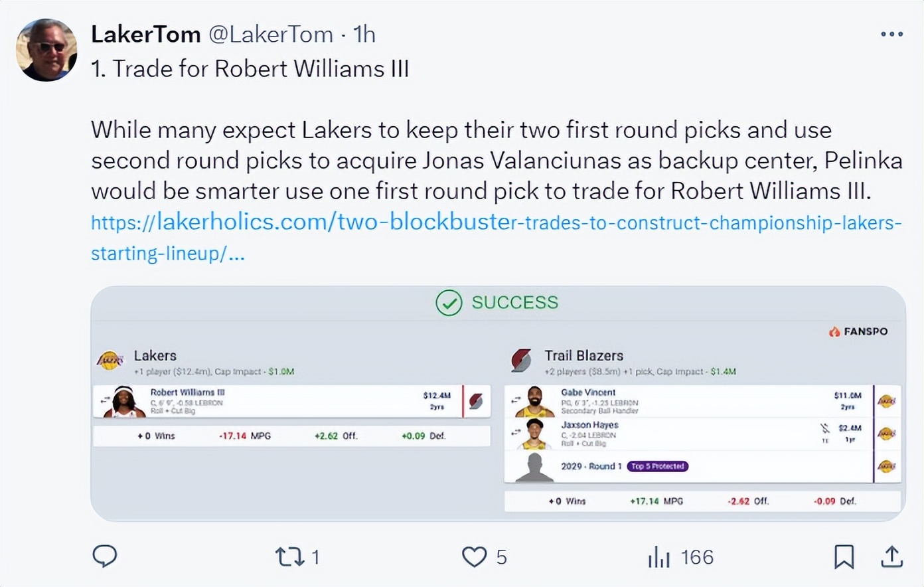The image size is (924, 587).
Task: Open view analytics bar chart icon
Action: (659, 556)
